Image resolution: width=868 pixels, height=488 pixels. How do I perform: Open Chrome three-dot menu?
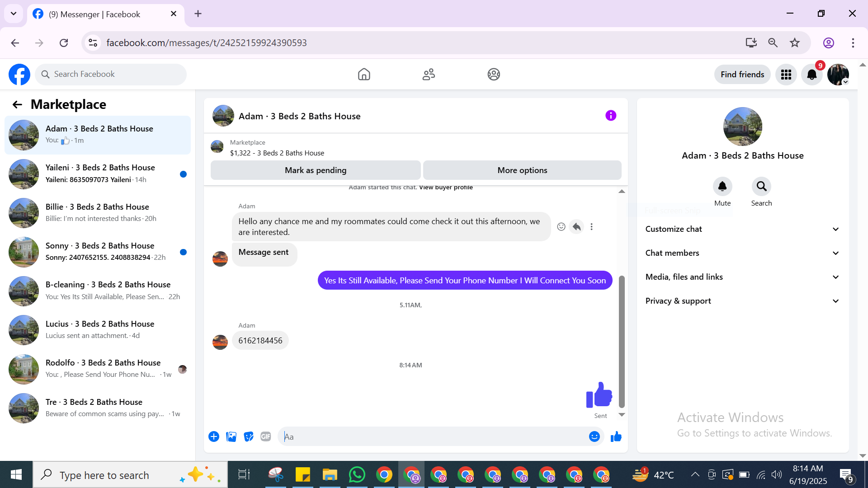(x=853, y=43)
